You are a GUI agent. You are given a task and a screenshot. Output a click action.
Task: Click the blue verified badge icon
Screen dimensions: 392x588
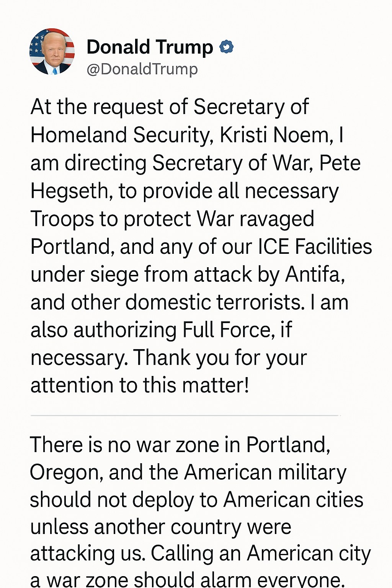[226, 47]
